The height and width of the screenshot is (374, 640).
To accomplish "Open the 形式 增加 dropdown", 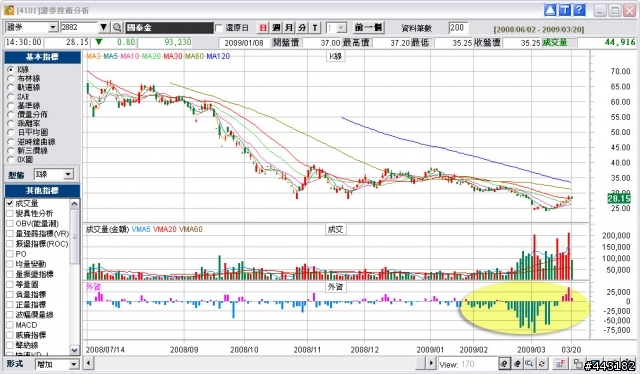I will [74, 364].
